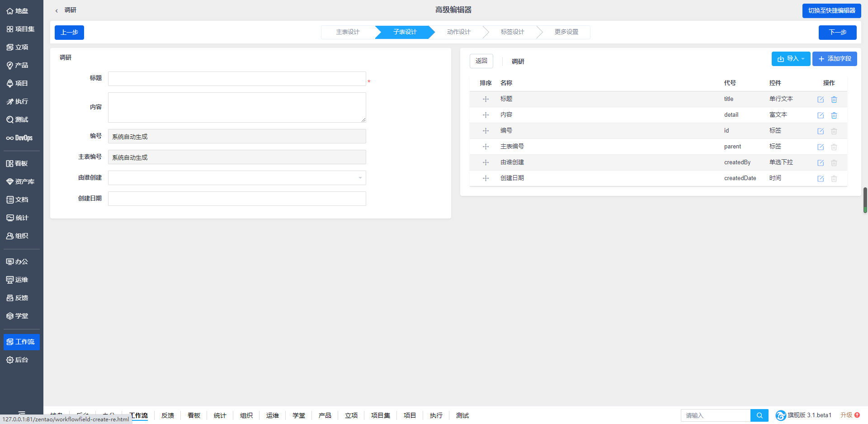
Task: Click 切换至快捷编辑器 button
Action: [831, 10]
